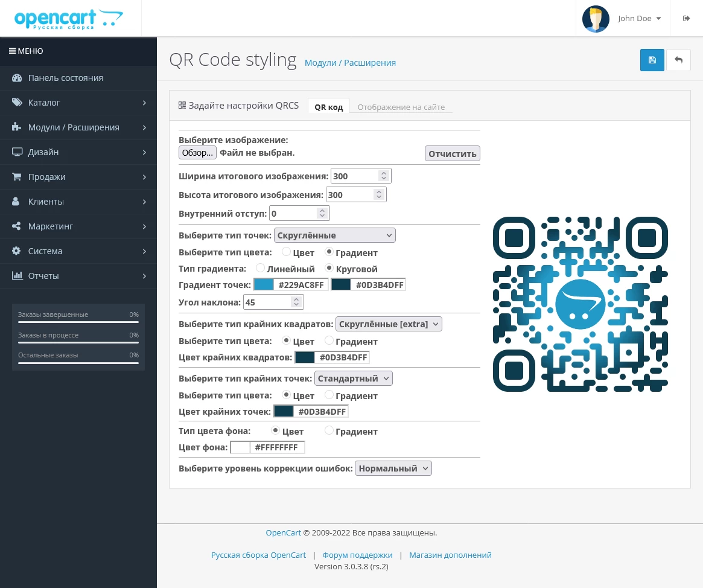
Task: Select Градиент radio for dots color type
Action: pos(329,252)
